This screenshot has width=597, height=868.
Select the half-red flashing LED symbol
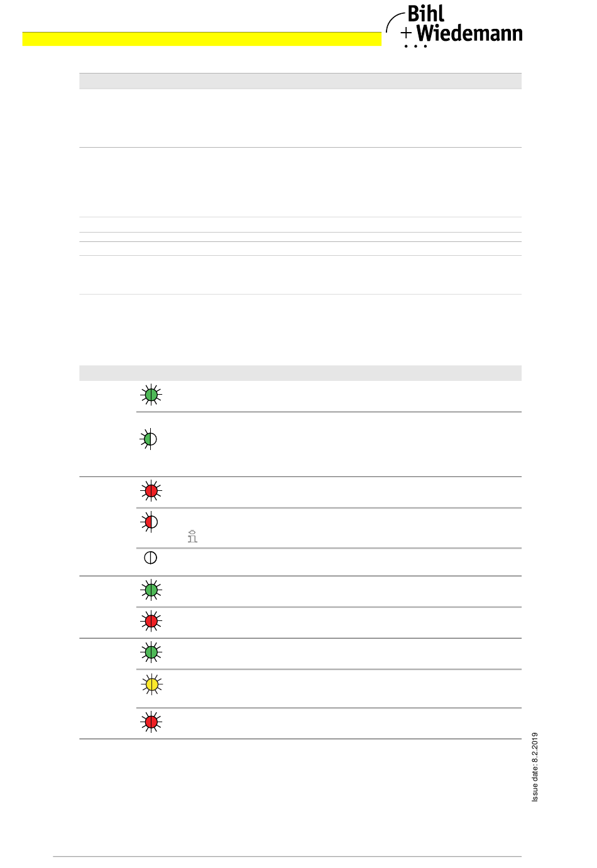pos(150,522)
